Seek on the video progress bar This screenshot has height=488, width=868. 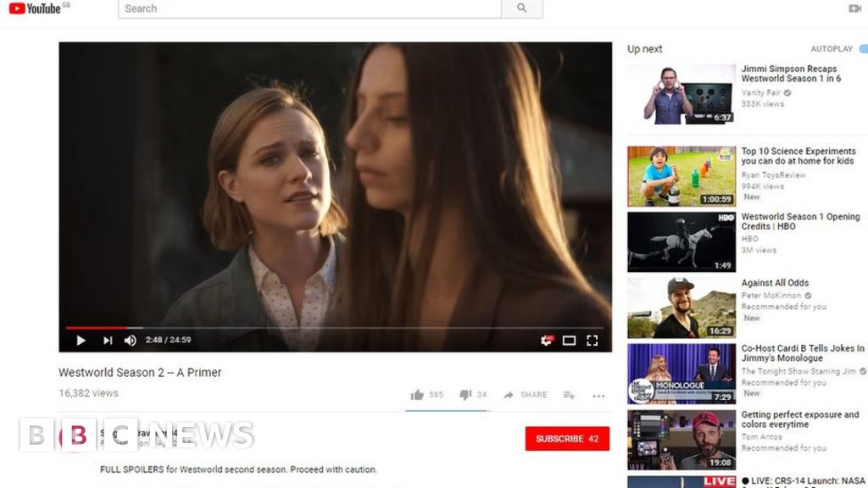[336, 328]
